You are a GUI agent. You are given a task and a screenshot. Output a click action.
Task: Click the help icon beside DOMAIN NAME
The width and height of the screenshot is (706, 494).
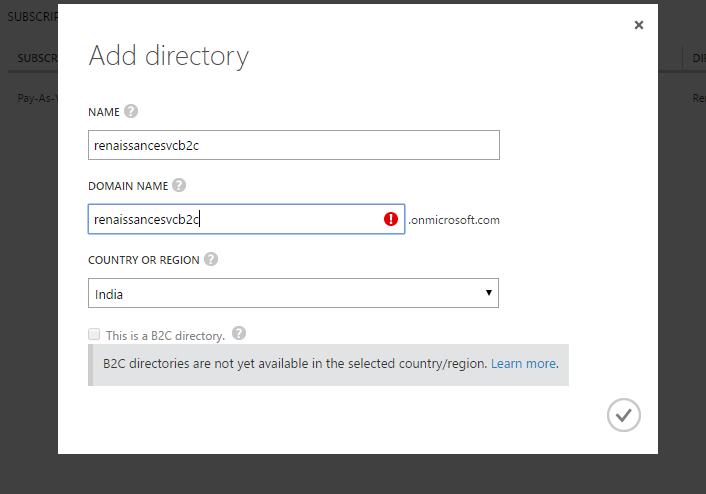tap(179, 185)
